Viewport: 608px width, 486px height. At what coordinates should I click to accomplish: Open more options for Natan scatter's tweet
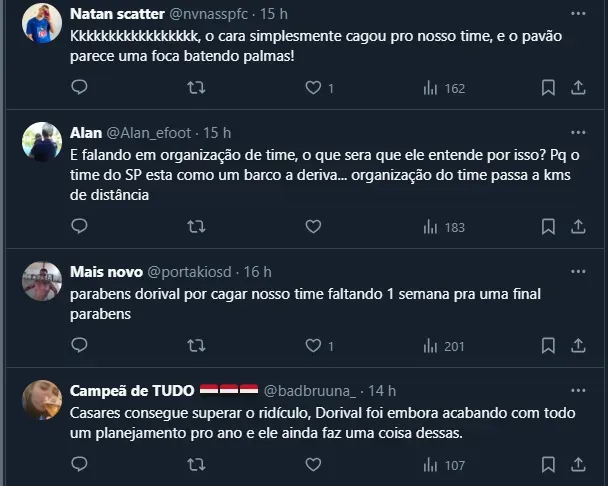point(577,14)
